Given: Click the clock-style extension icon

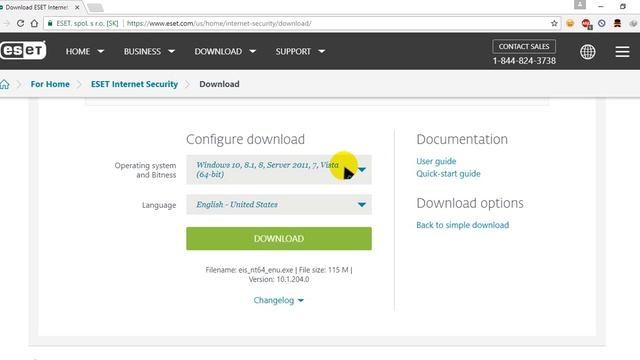Looking at the screenshot, I should click(x=602, y=23).
